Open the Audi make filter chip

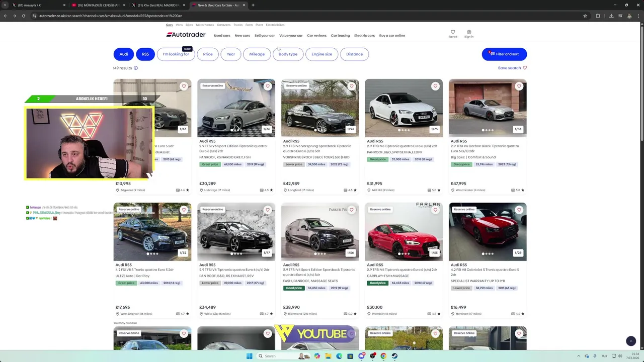coord(124,54)
